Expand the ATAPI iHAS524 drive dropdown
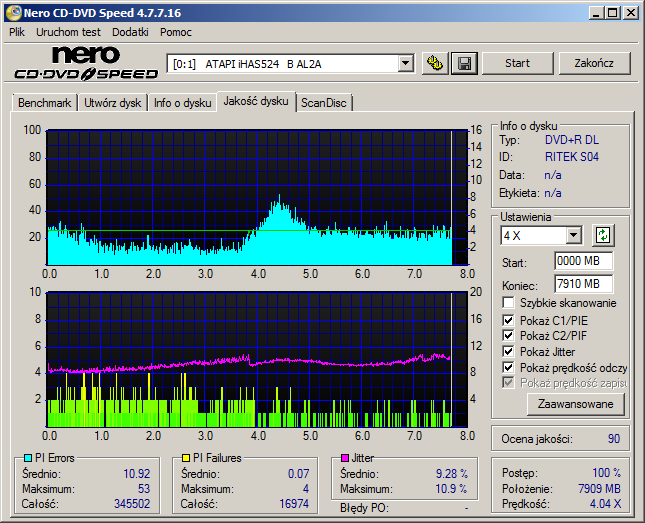This screenshot has height=523, width=645. point(406,64)
